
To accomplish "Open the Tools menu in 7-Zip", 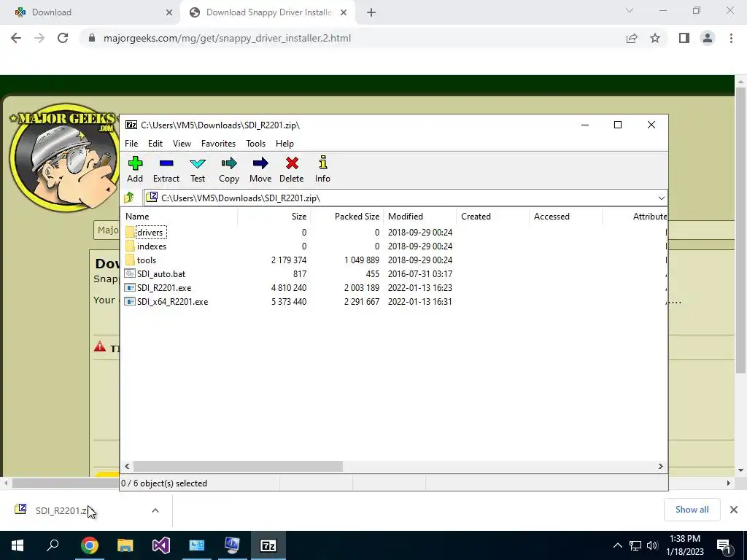I will click(x=255, y=144).
